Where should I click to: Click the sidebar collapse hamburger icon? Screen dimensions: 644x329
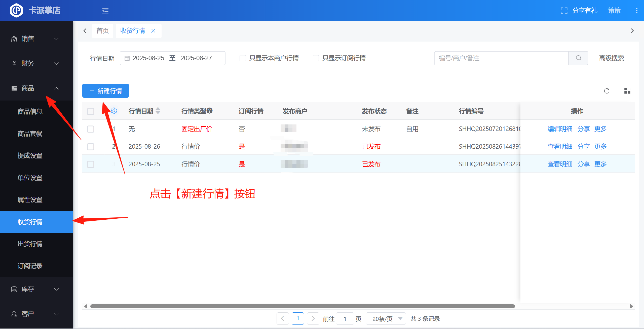105,11
